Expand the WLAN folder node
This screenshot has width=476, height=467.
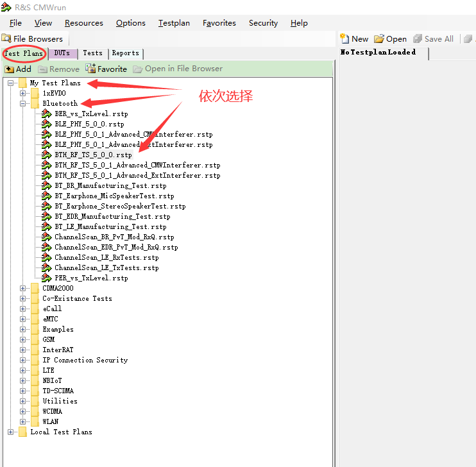click(22, 421)
